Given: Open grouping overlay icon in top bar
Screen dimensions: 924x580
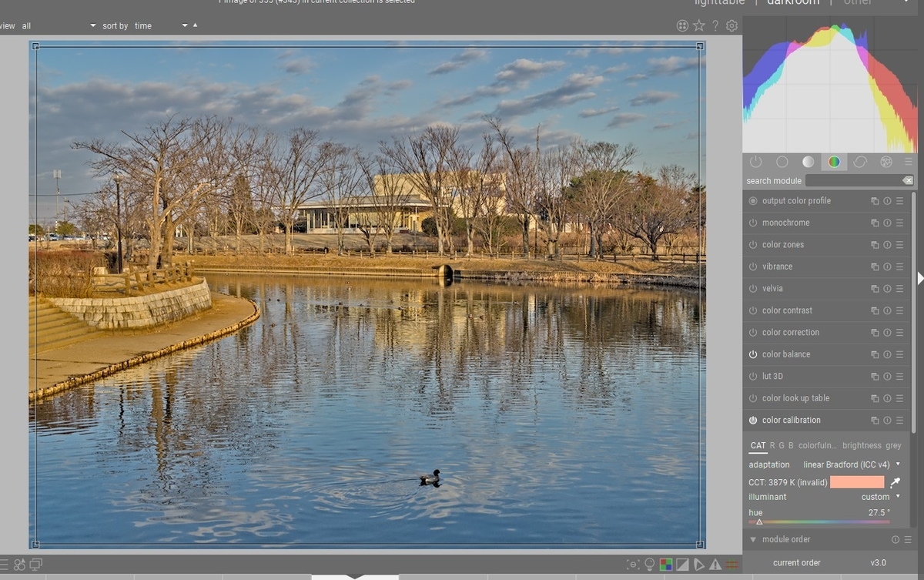Looking at the screenshot, I should 682,25.
